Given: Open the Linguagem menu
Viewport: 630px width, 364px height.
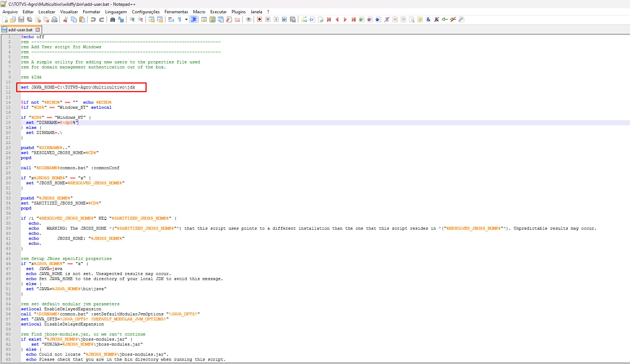Looking at the screenshot, I should 116,12.
